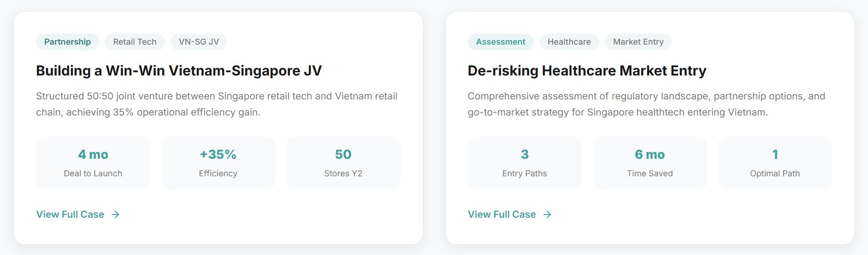Choose the Market Entry tag
Image resolution: width=868 pixels, height=255 pixels.
[638, 42]
